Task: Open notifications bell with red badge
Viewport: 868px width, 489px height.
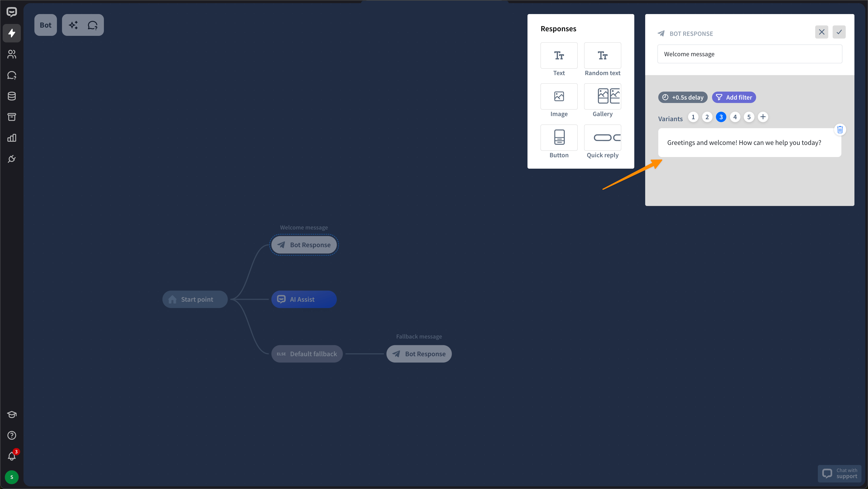Action: tap(12, 456)
